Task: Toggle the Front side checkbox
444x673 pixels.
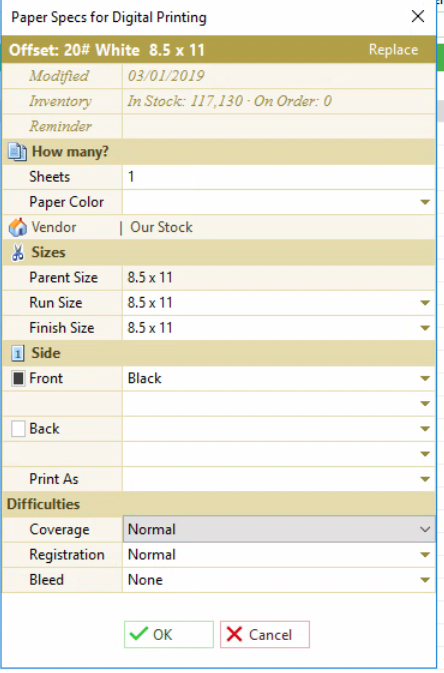Action: 18,378
